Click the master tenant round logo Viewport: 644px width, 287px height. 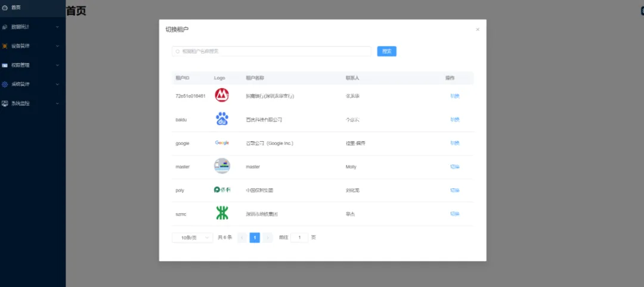pos(222,166)
